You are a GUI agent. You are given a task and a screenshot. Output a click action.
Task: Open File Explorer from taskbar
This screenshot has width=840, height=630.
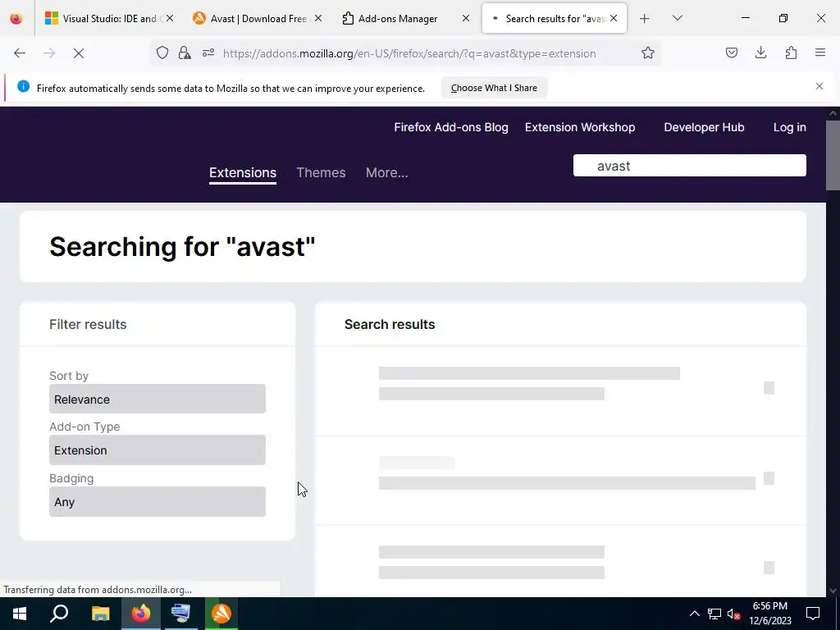tap(100, 614)
